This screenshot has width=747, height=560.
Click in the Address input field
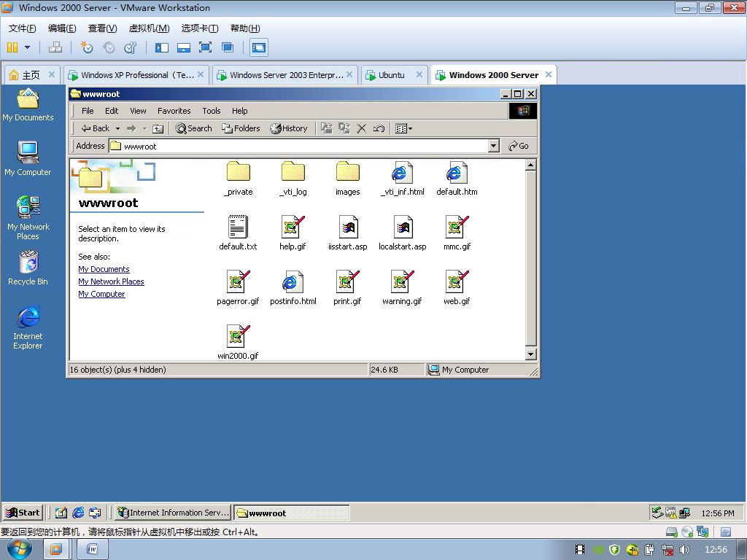[x=298, y=146]
